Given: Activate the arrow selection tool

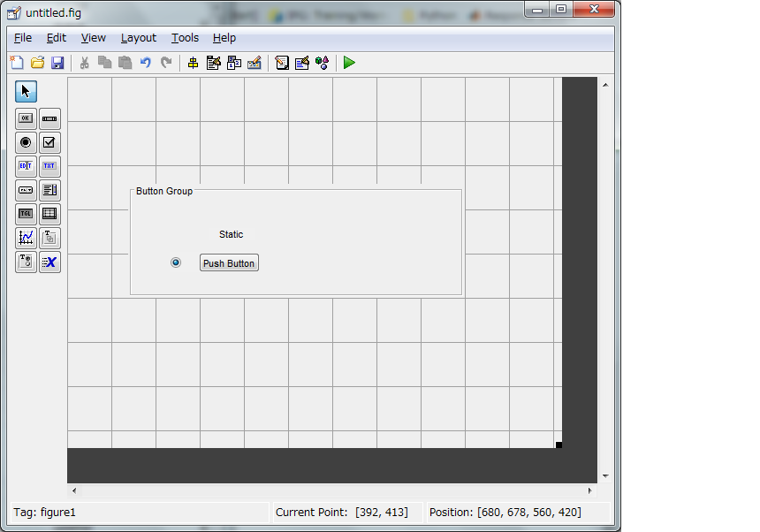Looking at the screenshot, I should click(x=26, y=91).
